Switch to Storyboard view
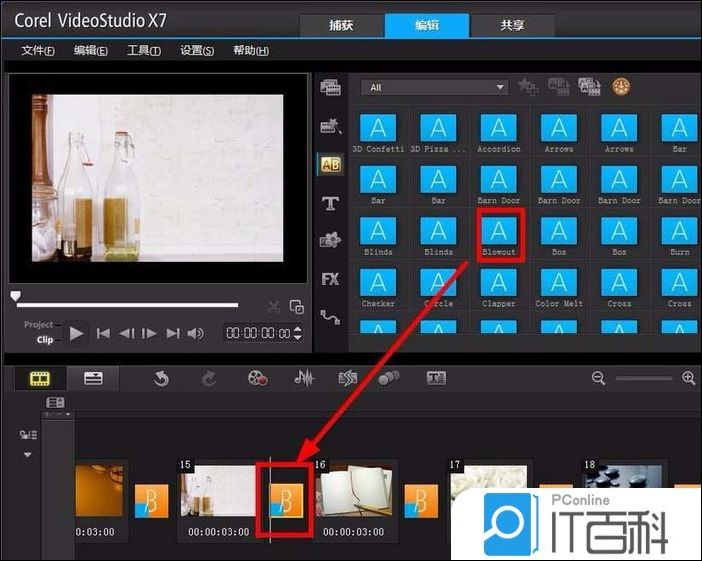 click(x=40, y=378)
